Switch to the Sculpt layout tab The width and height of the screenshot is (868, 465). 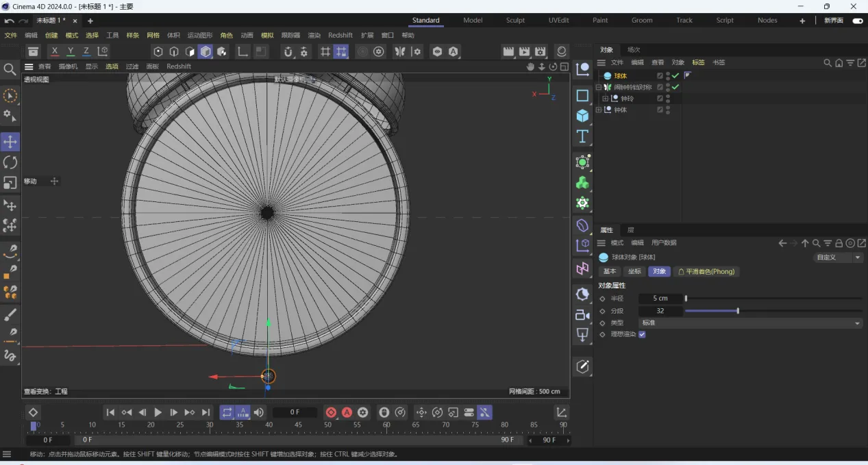515,21
